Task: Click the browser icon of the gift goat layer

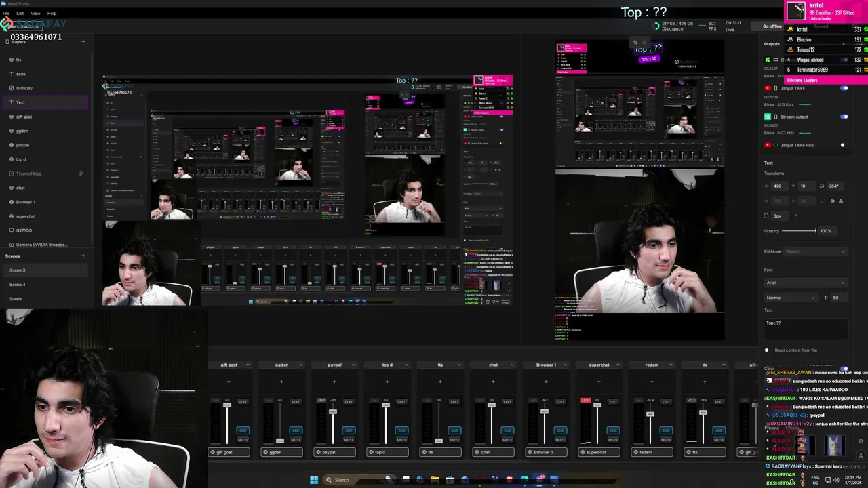Action: [11, 117]
